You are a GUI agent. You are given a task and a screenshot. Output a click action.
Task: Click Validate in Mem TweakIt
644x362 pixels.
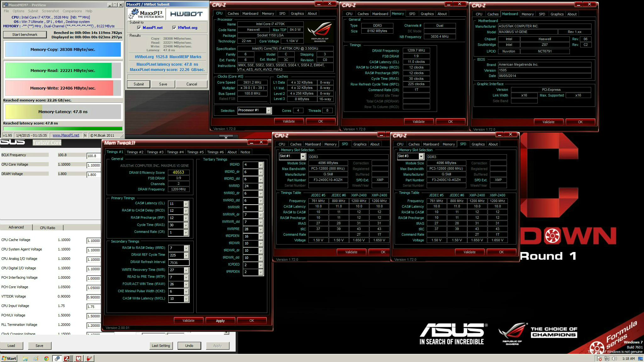(188, 321)
